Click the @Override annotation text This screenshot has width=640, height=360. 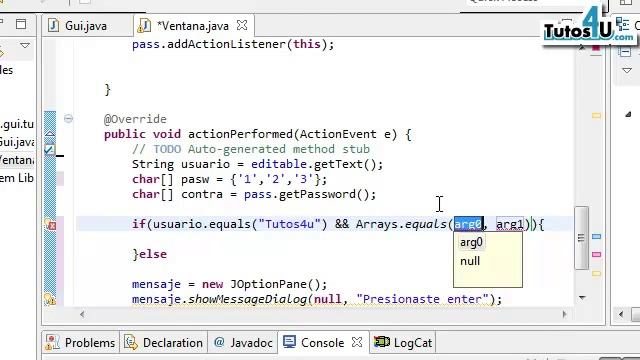click(135, 119)
